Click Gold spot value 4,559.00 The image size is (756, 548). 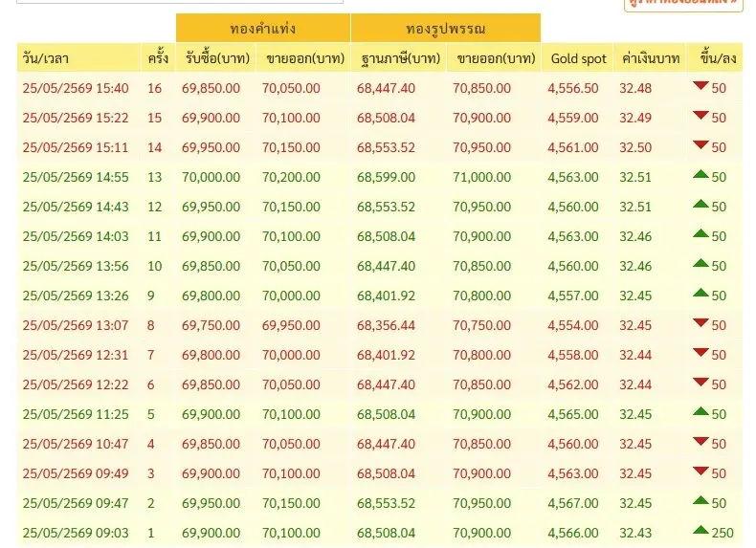point(573,118)
